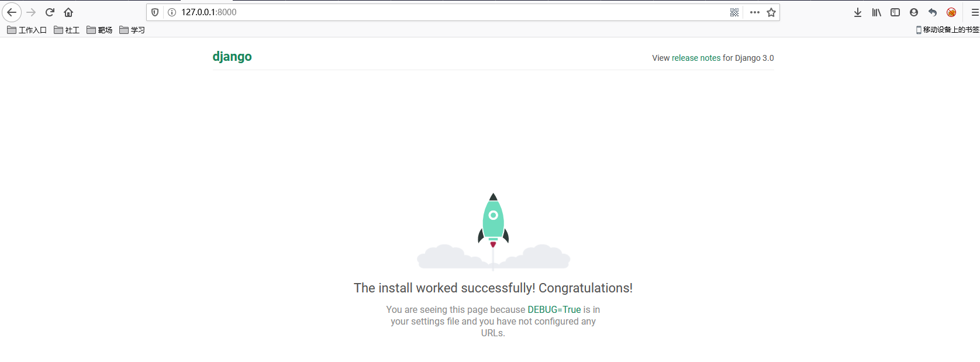
Task: Open the page actions three-dot menu
Action: [x=755, y=12]
